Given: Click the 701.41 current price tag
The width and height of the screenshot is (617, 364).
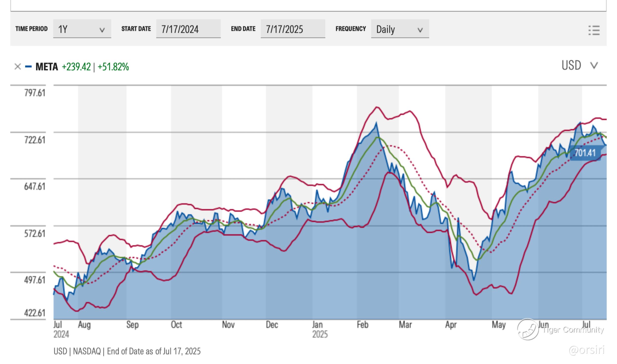Looking at the screenshot, I should pyautogui.click(x=585, y=153).
